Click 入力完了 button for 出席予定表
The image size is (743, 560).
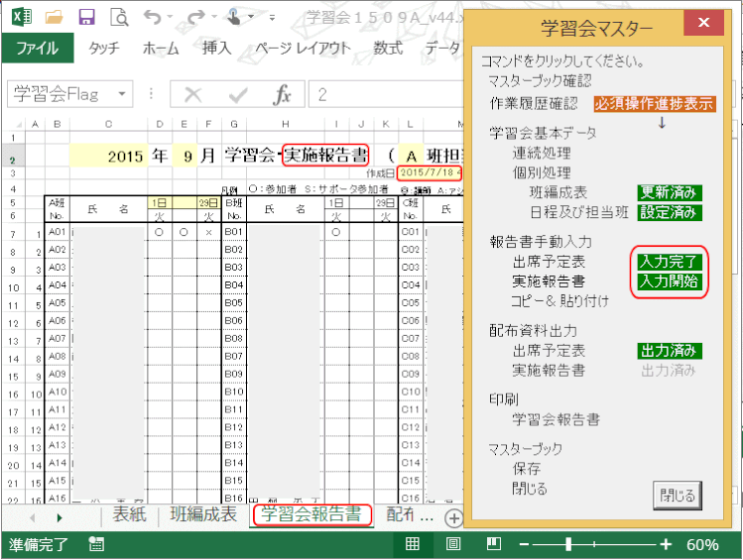tap(669, 262)
